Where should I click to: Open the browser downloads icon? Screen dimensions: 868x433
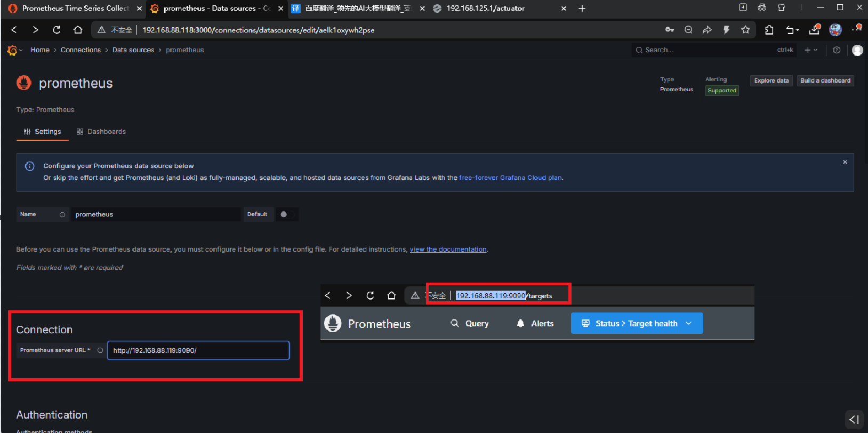(815, 30)
